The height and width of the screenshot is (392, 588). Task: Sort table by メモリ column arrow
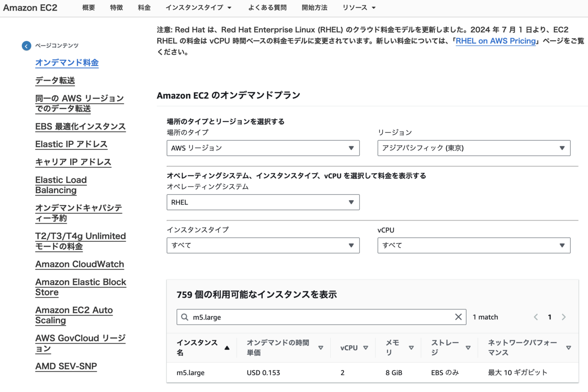(x=411, y=348)
